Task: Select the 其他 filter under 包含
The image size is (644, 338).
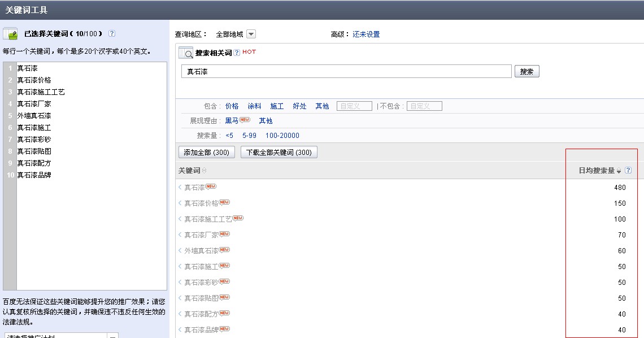Action: click(x=322, y=106)
